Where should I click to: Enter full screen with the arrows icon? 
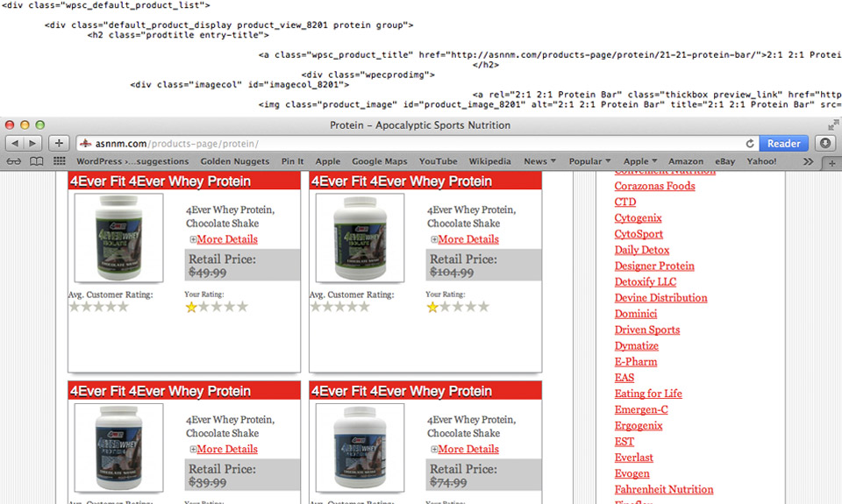tap(833, 125)
